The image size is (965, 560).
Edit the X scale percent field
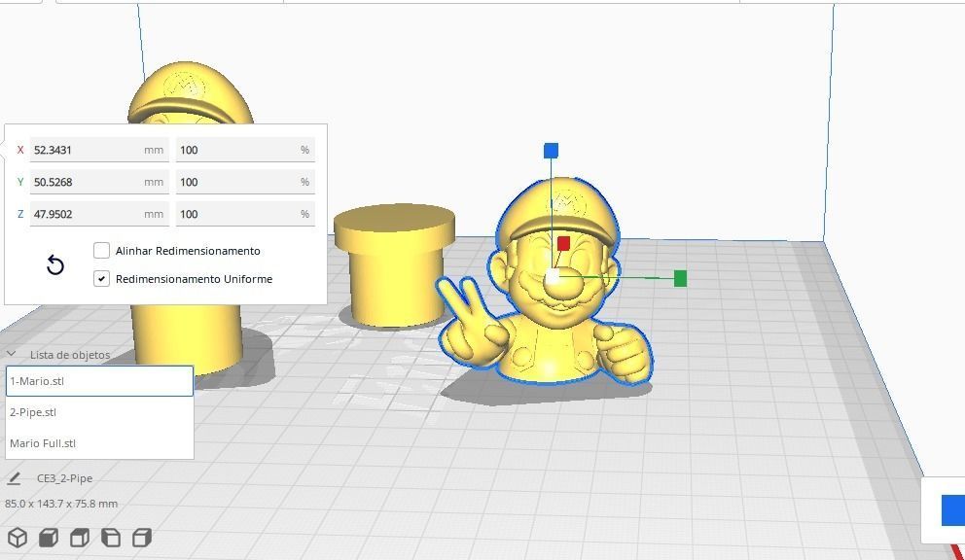(245, 150)
